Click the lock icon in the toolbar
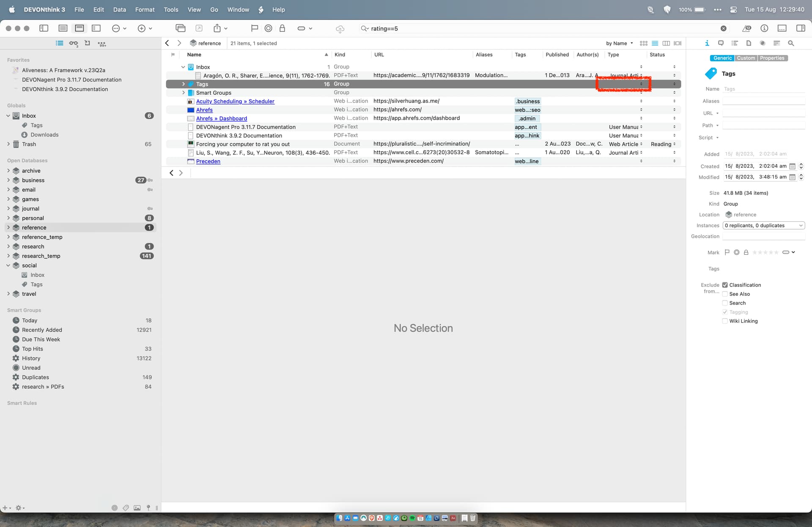This screenshot has height=527, width=812. tap(282, 28)
